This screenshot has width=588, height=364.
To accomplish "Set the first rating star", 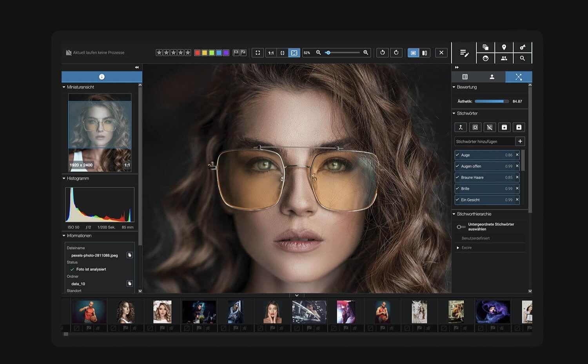I will pos(159,53).
